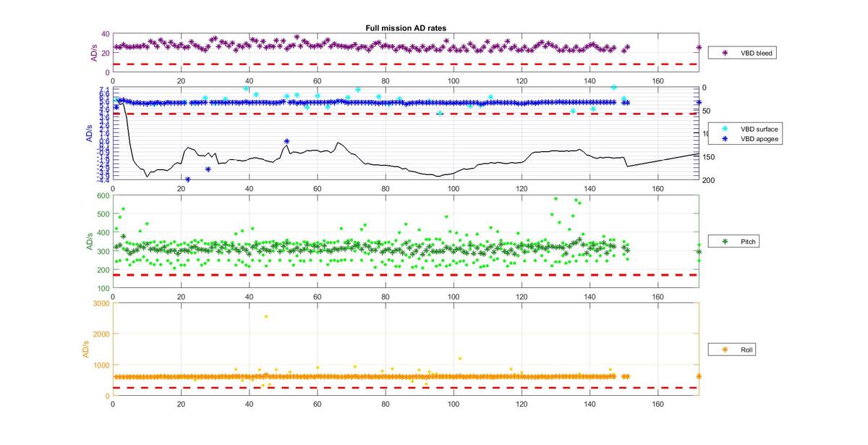Select the purple AD/s y-axis label
The image size is (868, 445).
point(93,53)
